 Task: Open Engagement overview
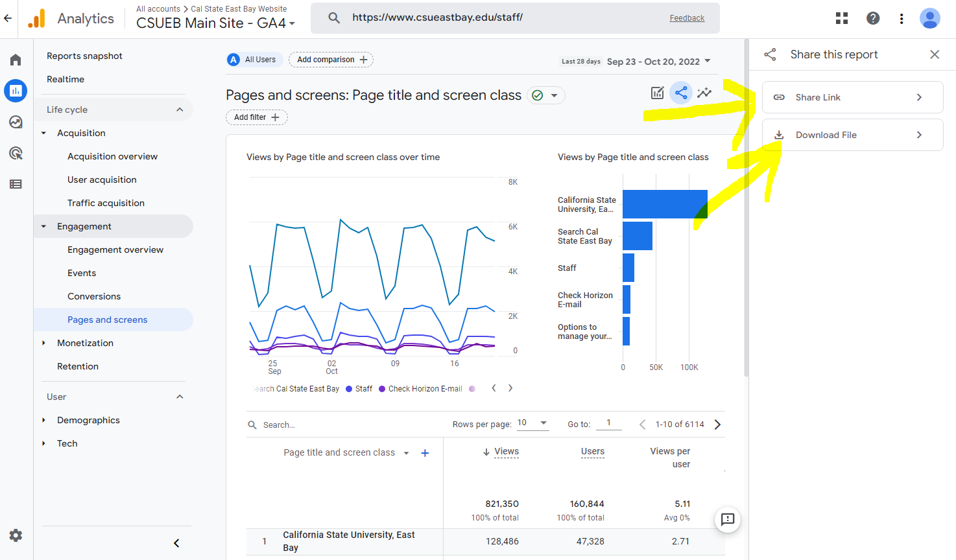pyautogui.click(x=115, y=250)
